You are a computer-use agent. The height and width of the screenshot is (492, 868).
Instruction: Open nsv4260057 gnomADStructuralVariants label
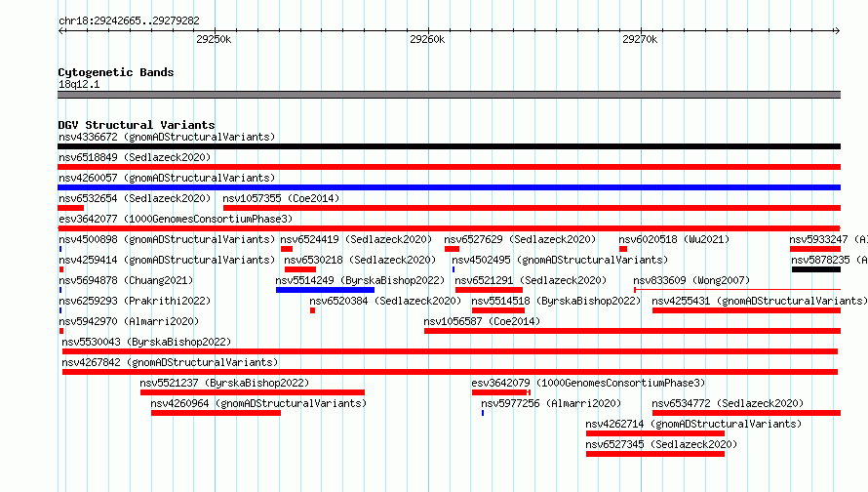click(x=167, y=178)
